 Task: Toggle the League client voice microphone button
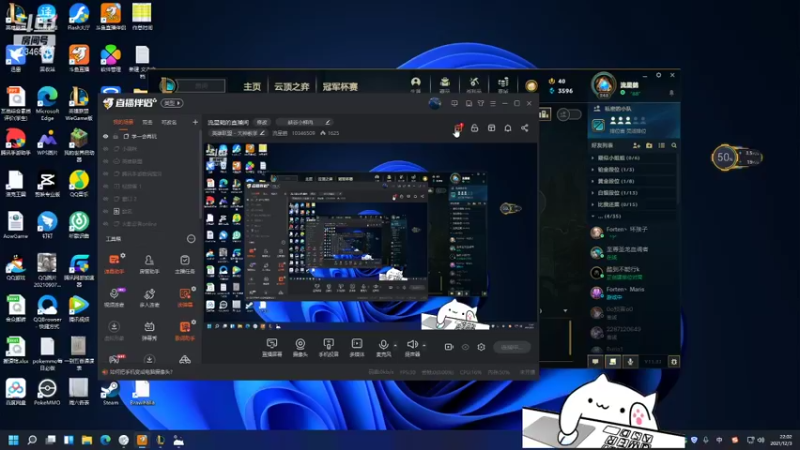click(630, 361)
